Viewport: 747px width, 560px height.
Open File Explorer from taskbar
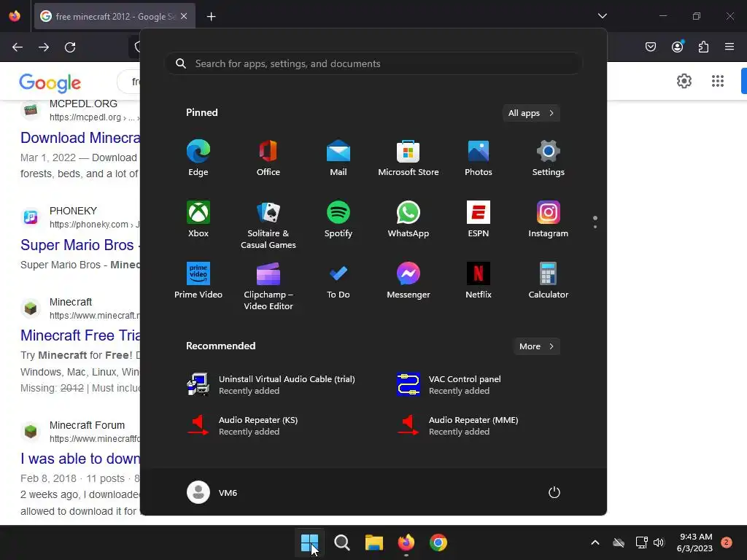(x=374, y=542)
